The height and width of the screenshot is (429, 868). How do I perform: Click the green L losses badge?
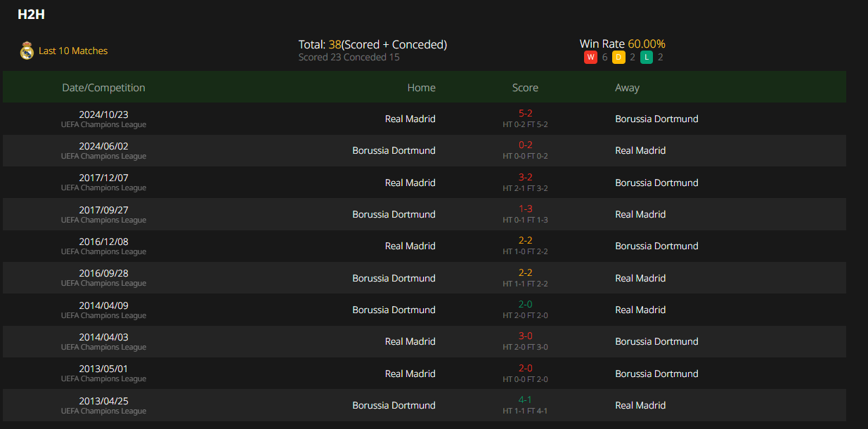click(647, 57)
